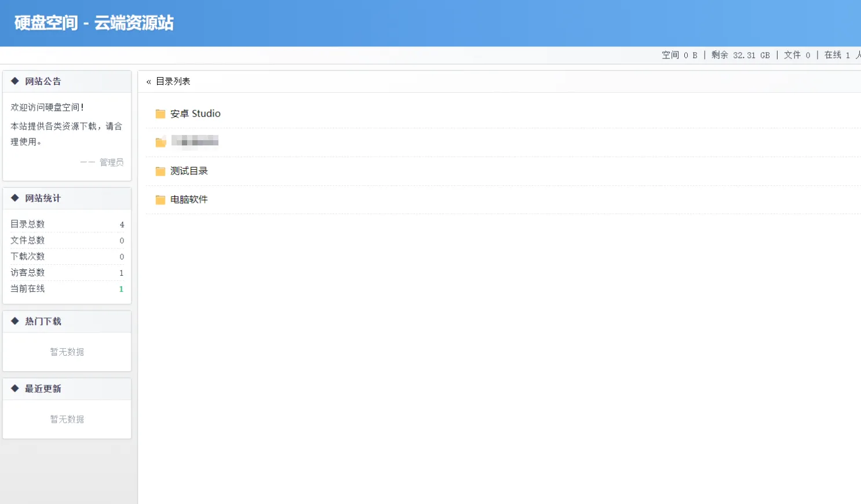This screenshot has width=861, height=504.
Task: Click the 目录总数 statistics row
Action: [x=67, y=224]
